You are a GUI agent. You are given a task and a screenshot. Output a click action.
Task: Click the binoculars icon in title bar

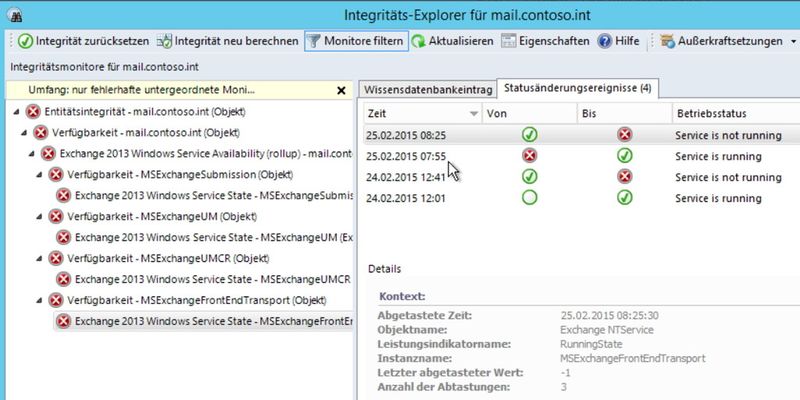coord(16,15)
